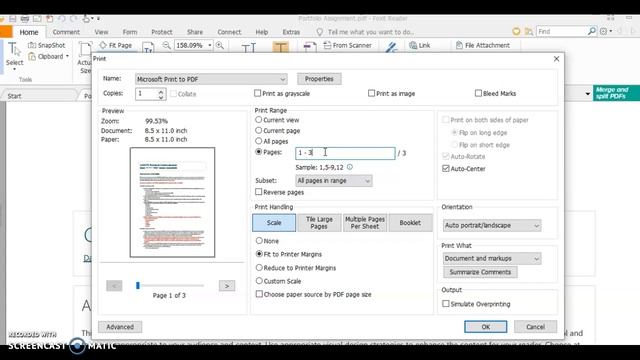This screenshot has width=640, height=360.
Task: Click the yellow heart icon near Find
Action: (516, 31)
